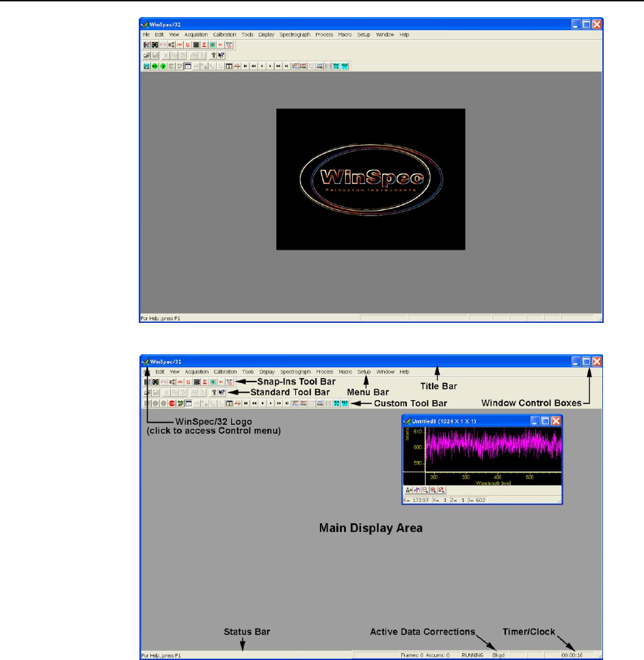The width and height of the screenshot is (644, 660).
Task: Click first icon on Untitled8 window toolbar
Action: 408,490
